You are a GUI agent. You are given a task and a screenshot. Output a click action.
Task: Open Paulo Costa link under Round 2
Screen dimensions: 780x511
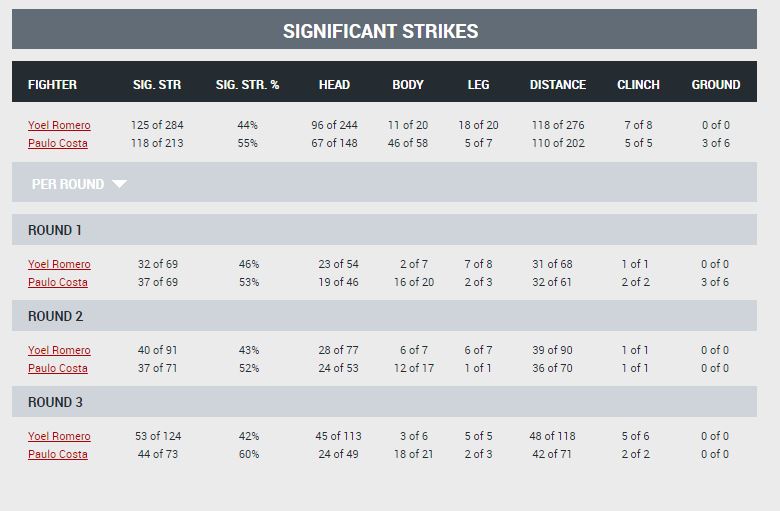(58, 368)
